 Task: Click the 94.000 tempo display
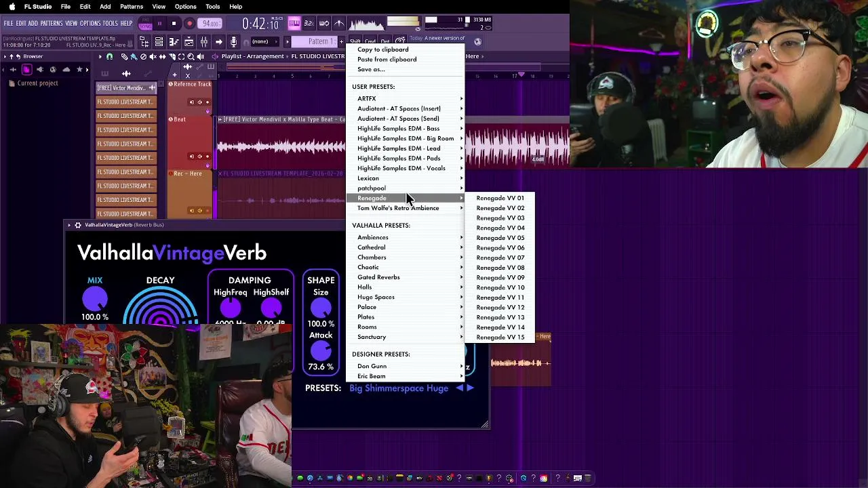click(210, 24)
